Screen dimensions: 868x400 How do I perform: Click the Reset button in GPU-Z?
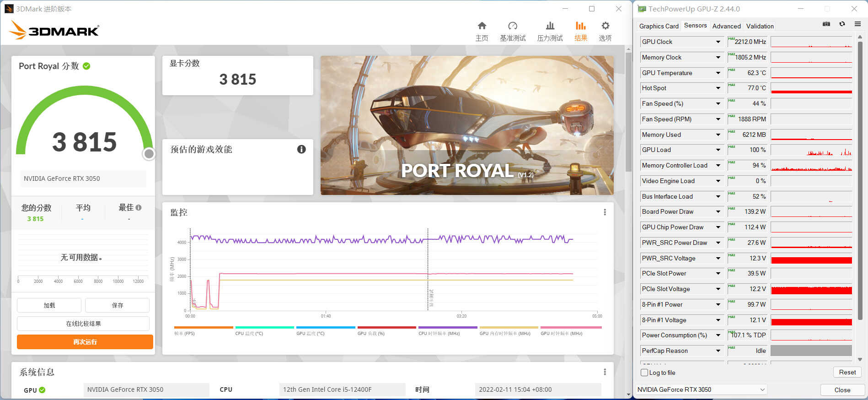pyautogui.click(x=847, y=373)
